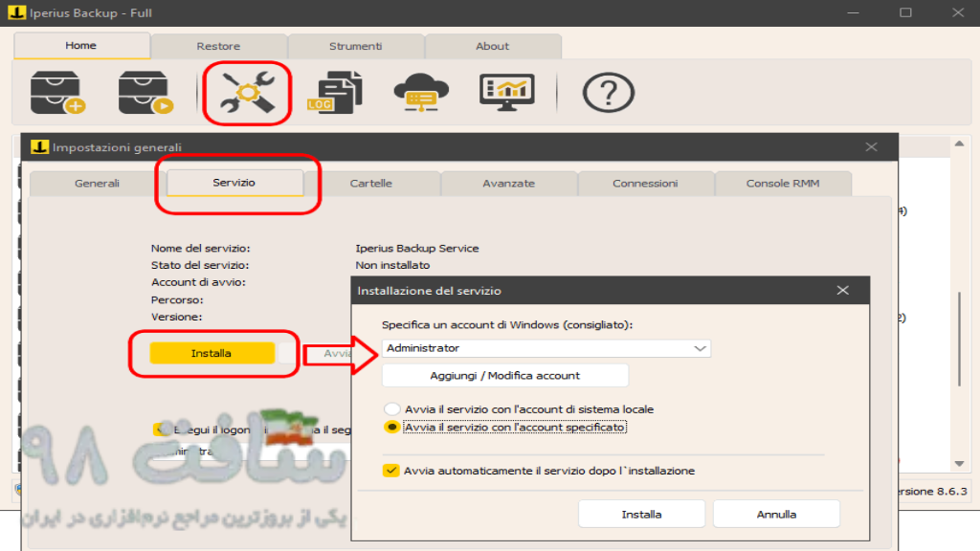This screenshot has height=551, width=980.
Task: Click 'Nome del servizio:' label
Action: (x=201, y=248)
